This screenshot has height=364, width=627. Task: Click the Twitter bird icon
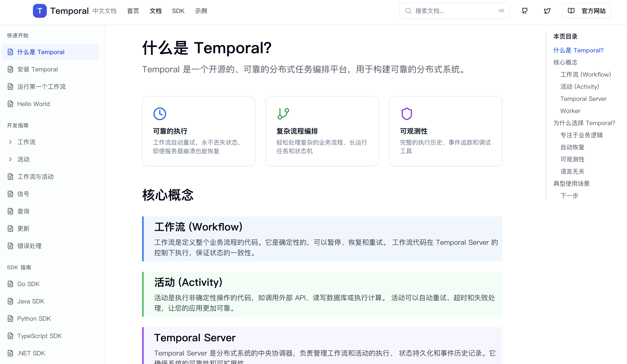click(547, 11)
